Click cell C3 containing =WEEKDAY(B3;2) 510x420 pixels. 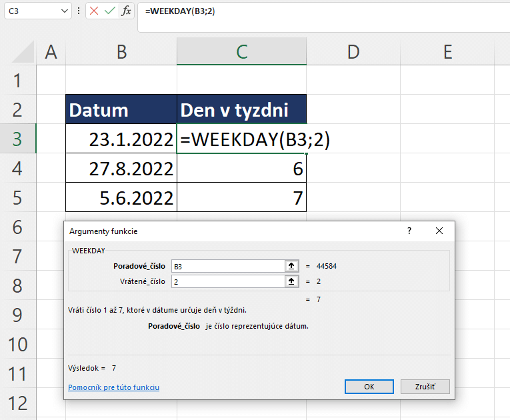pos(241,139)
